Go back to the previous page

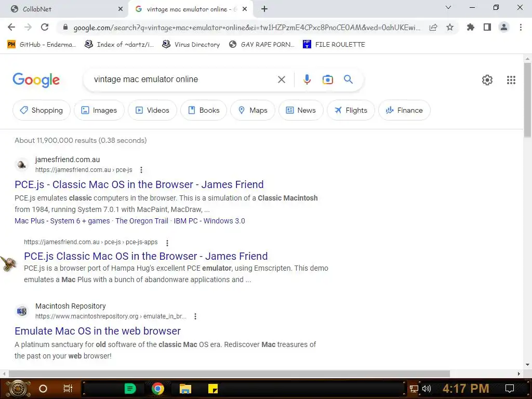(x=11, y=27)
